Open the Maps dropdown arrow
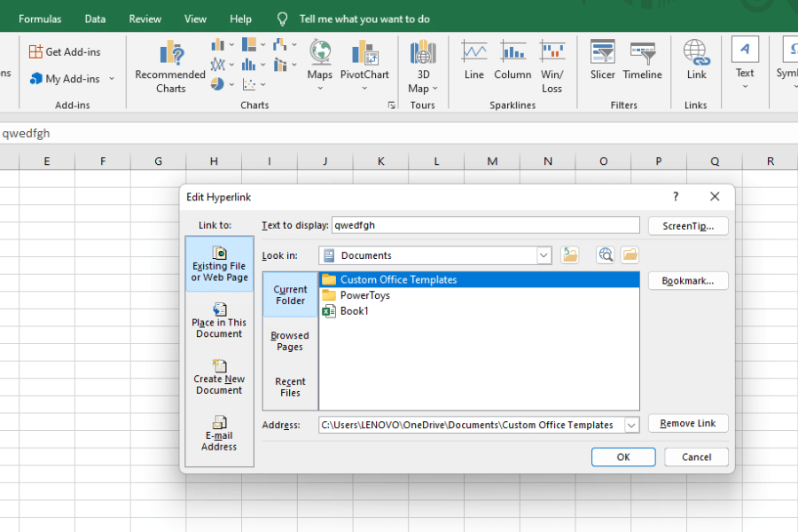This screenshot has height=532, width=798. tap(319, 86)
